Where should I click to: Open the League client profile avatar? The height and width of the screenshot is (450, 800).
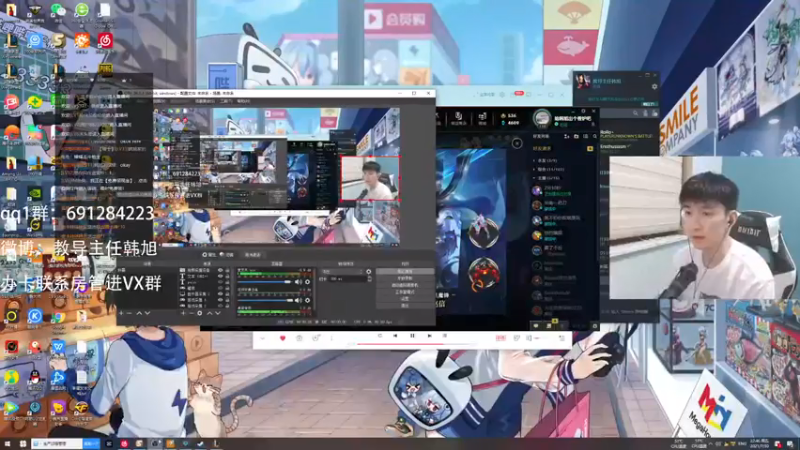[542, 118]
